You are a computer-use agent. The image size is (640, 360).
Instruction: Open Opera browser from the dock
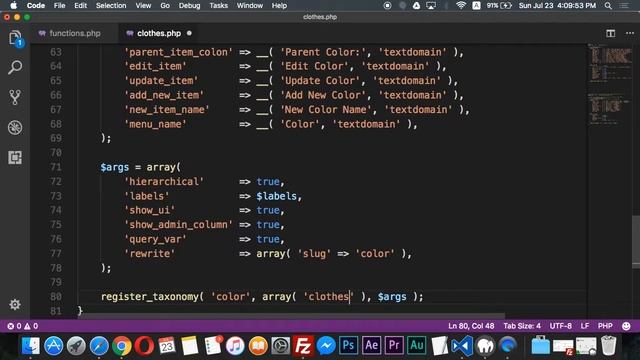[144, 346]
